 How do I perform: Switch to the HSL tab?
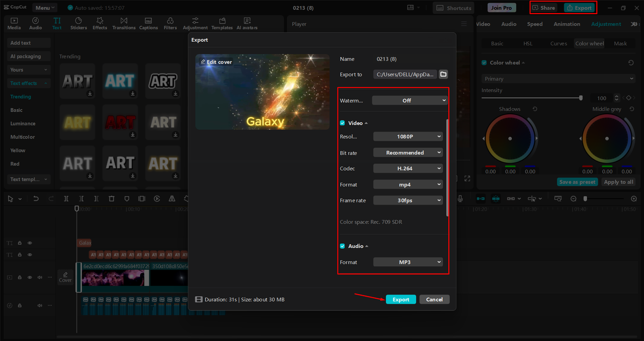point(528,43)
